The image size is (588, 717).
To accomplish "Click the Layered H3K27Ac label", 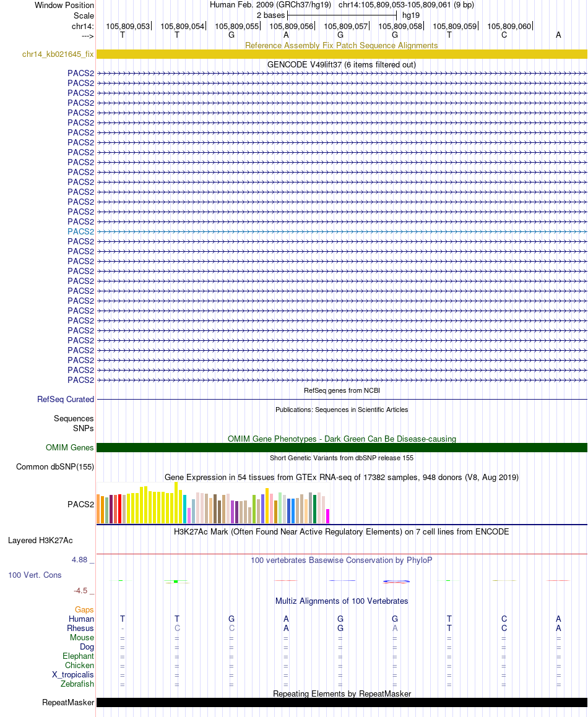I will coord(40,541).
